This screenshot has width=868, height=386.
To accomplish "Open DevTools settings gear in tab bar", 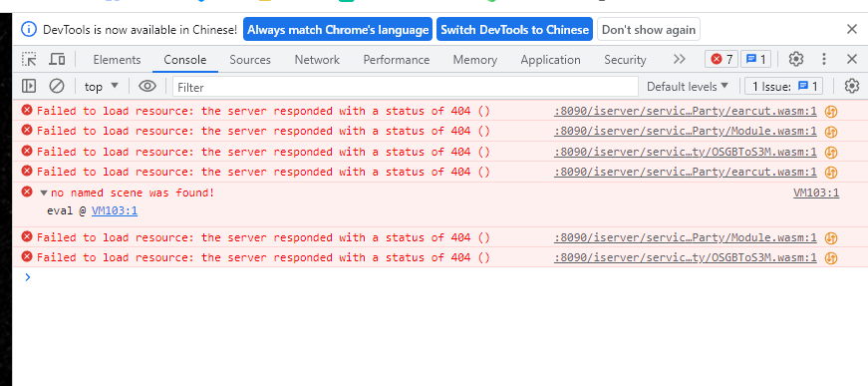I will pyautogui.click(x=796, y=59).
